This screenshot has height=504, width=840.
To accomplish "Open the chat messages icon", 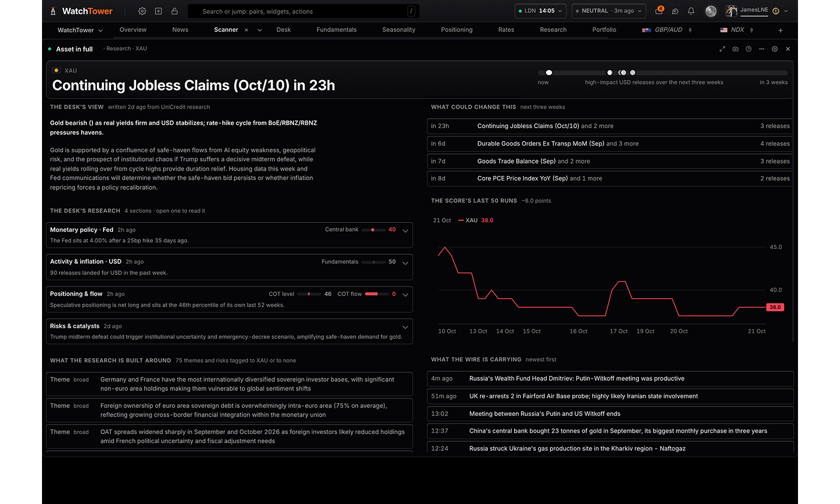I will click(675, 11).
